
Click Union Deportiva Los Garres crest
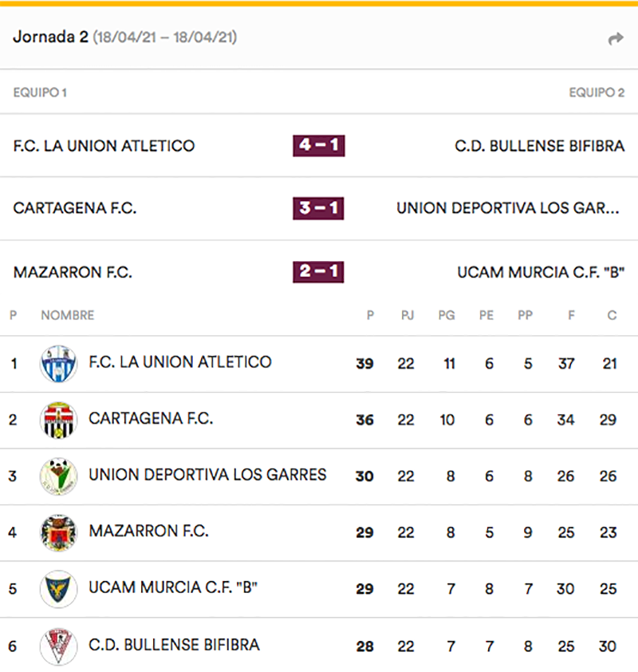(58, 476)
